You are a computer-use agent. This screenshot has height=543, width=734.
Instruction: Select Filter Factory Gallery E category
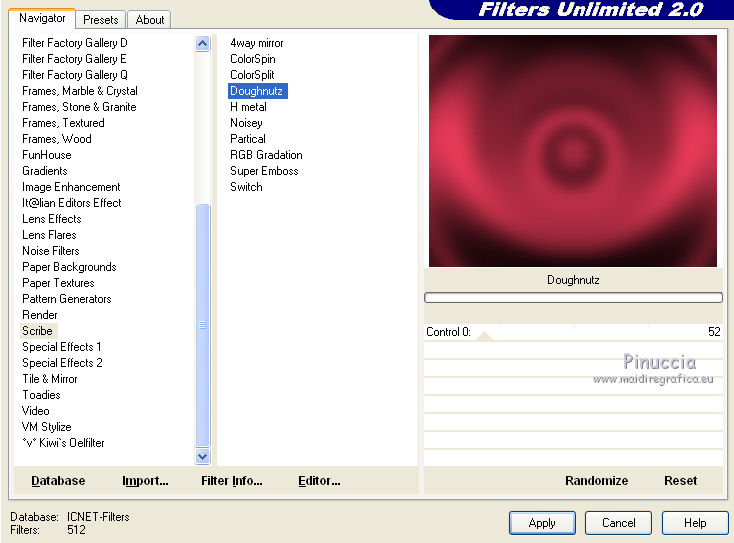coord(74,59)
